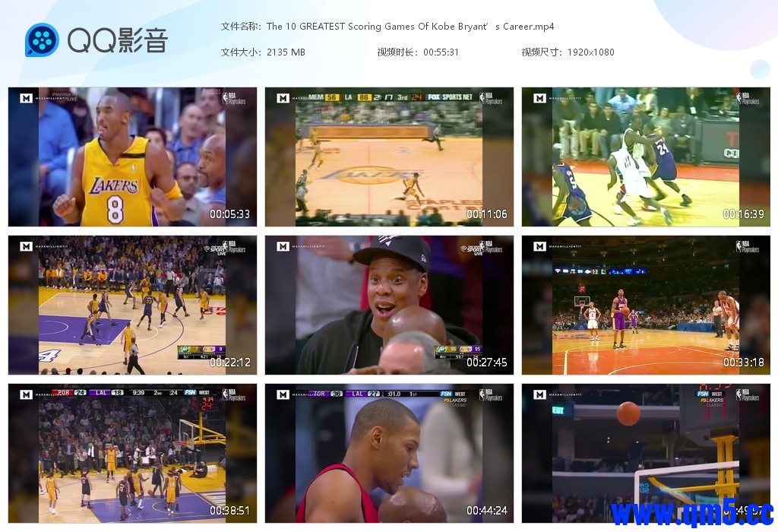Click the M logo in the 00:05:33 thumbnail
The image size is (778, 532).
[x=26, y=99]
